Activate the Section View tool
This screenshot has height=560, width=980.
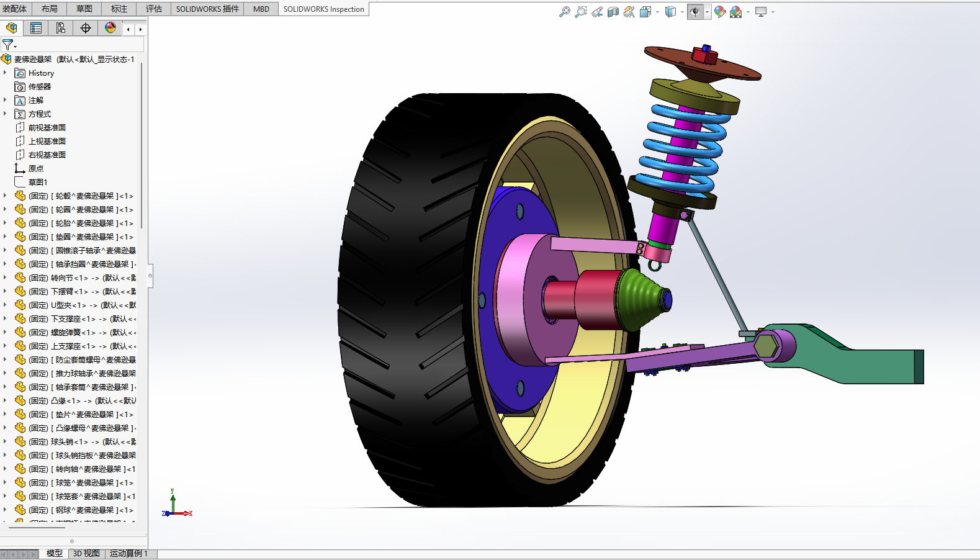click(613, 12)
